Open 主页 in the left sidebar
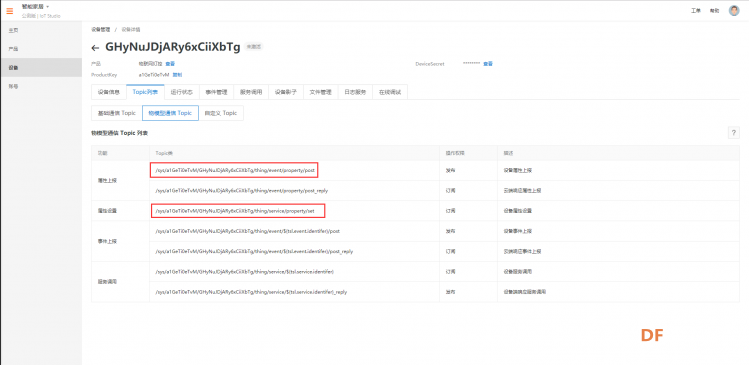The width and height of the screenshot is (749, 365). tap(13, 30)
